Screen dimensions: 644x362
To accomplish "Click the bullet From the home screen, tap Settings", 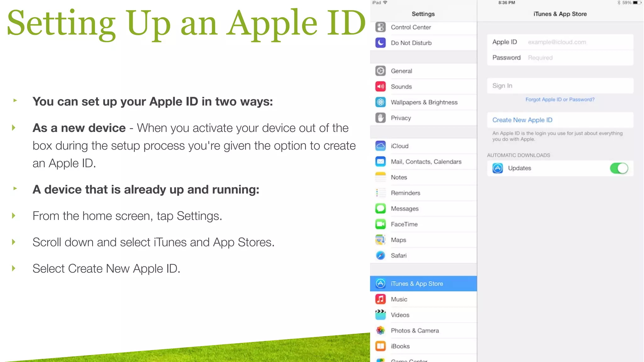I will click(127, 216).
